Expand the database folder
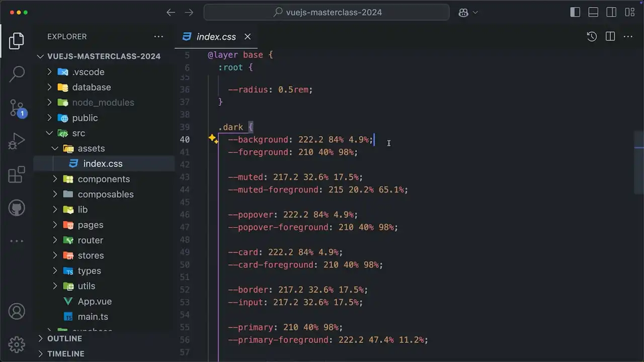 click(104, 87)
